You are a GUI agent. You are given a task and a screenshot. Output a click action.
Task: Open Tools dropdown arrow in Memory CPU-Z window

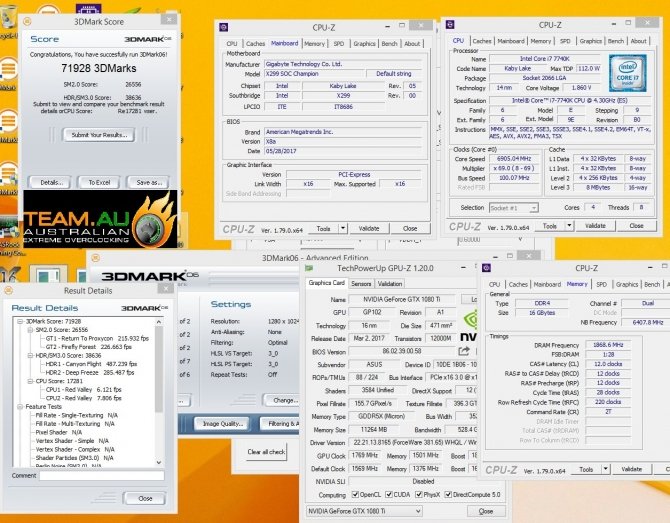605,469
